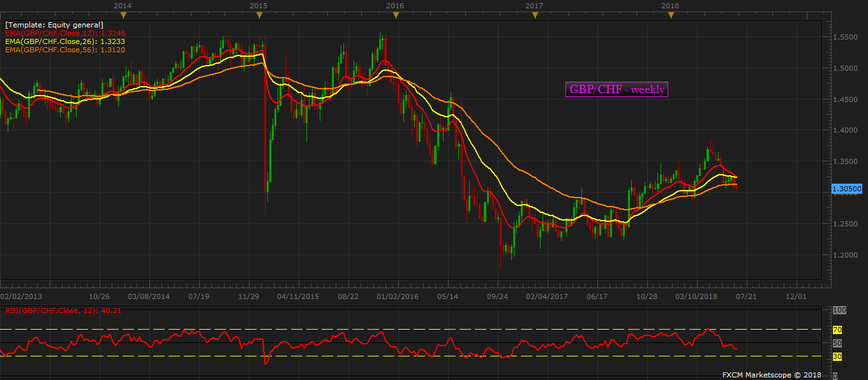Screen dimensions: 868x380
Task: Click the 2017 year marker triangle
Action: (534, 15)
